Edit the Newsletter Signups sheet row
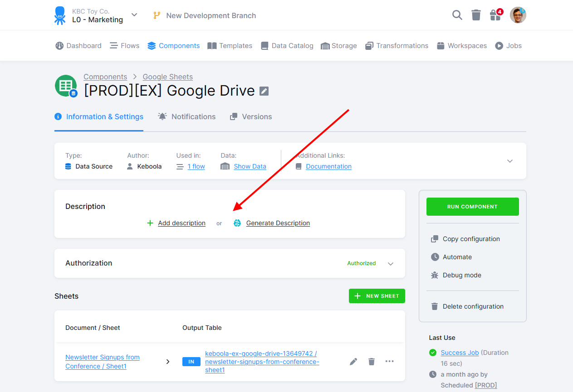573x392 pixels. click(x=353, y=361)
